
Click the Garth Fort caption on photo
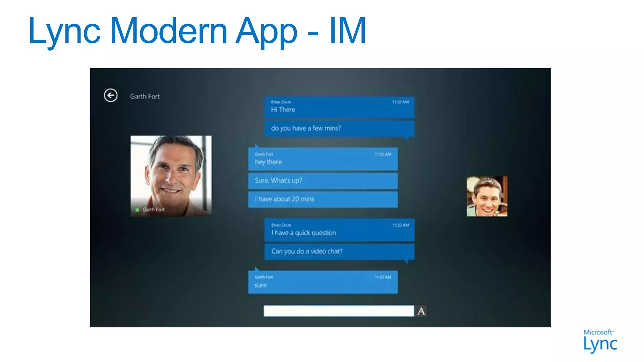(x=153, y=210)
